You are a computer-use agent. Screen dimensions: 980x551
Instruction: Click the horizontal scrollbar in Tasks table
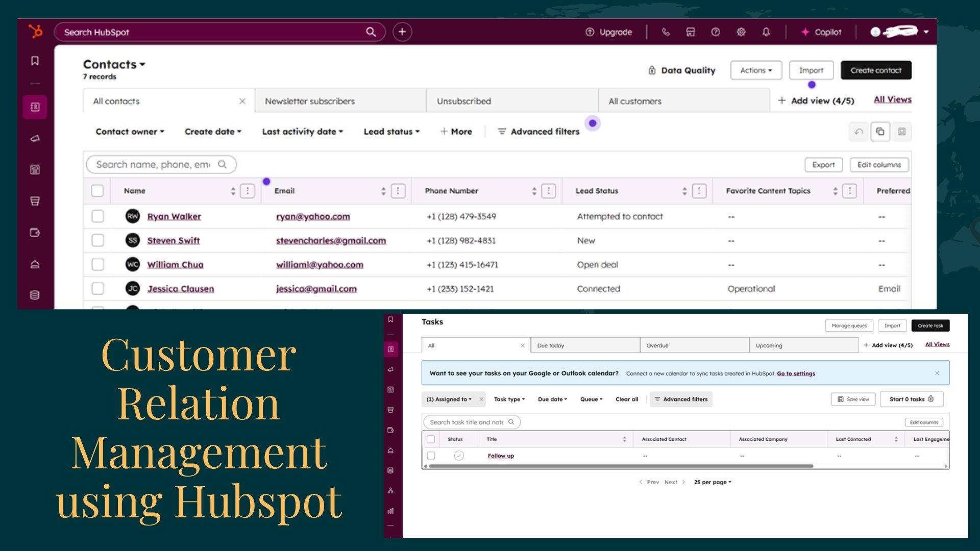(x=621, y=466)
